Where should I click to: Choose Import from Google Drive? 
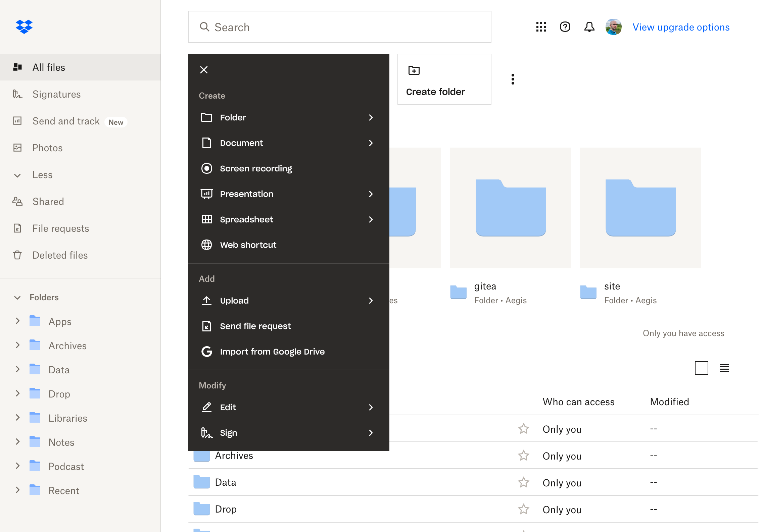288,352
